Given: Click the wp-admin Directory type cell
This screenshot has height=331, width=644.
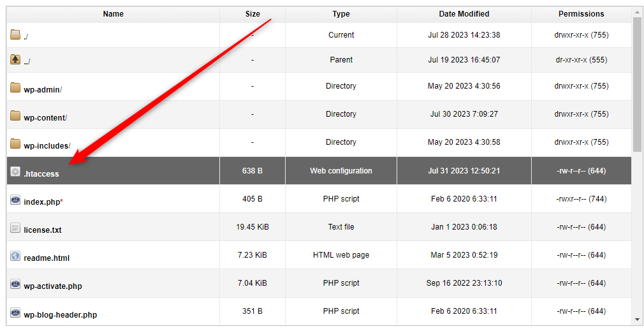Looking at the screenshot, I should pyautogui.click(x=341, y=86).
